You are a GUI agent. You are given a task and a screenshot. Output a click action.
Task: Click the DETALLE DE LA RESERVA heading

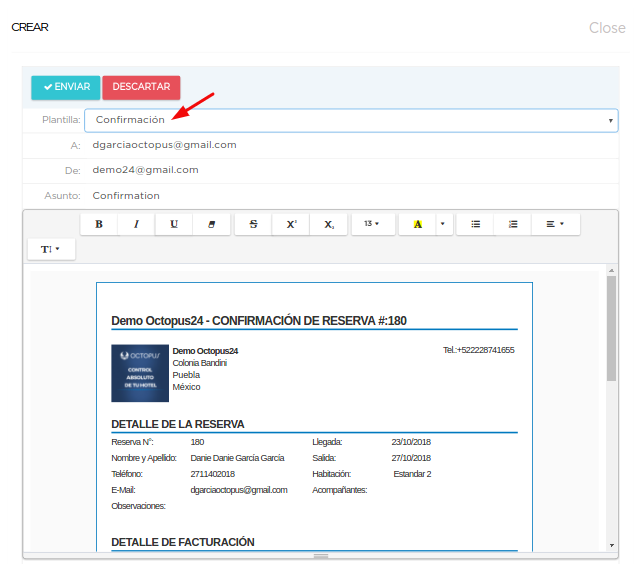(178, 424)
